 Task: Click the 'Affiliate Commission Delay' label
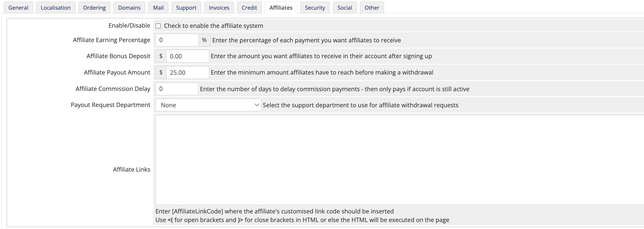(113, 89)
